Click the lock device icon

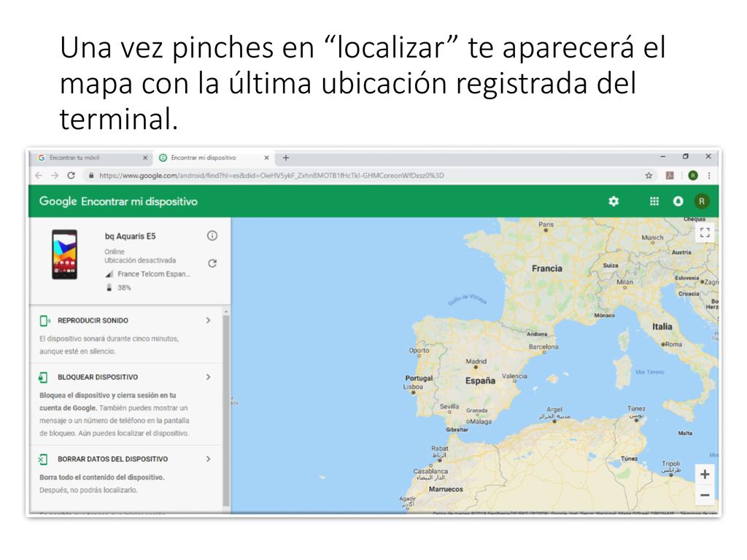tap(43, 378)
